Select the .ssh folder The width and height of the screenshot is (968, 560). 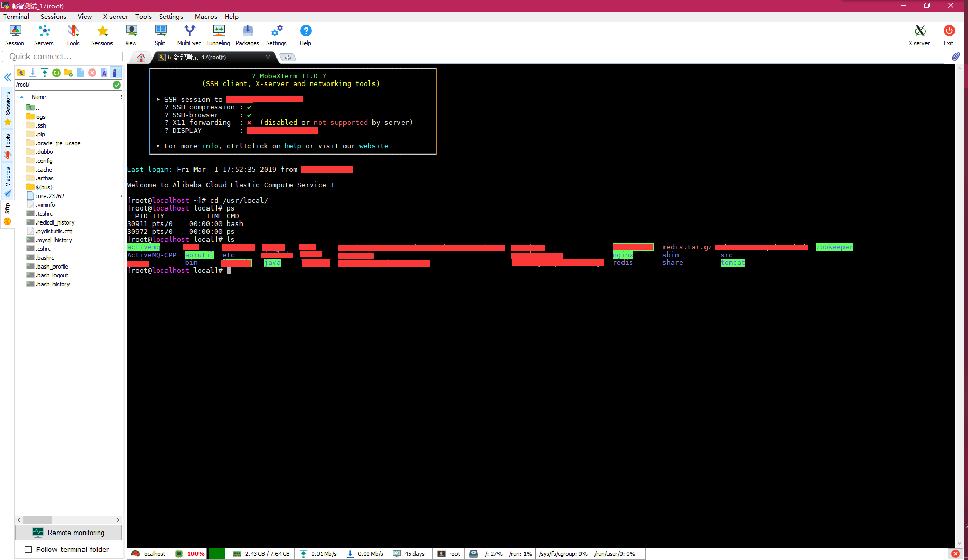coord(36,125)
